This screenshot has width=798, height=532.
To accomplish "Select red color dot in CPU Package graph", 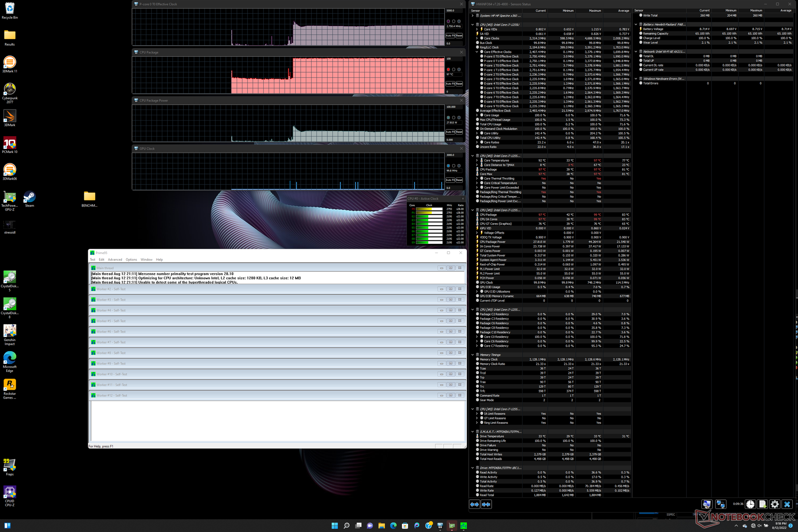I will point(448,70).
